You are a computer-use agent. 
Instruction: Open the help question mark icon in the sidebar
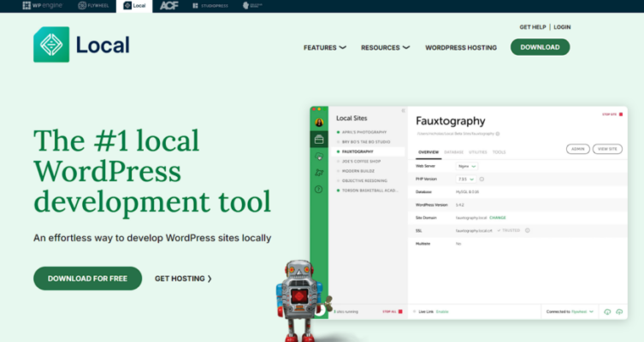pos(319,189)
